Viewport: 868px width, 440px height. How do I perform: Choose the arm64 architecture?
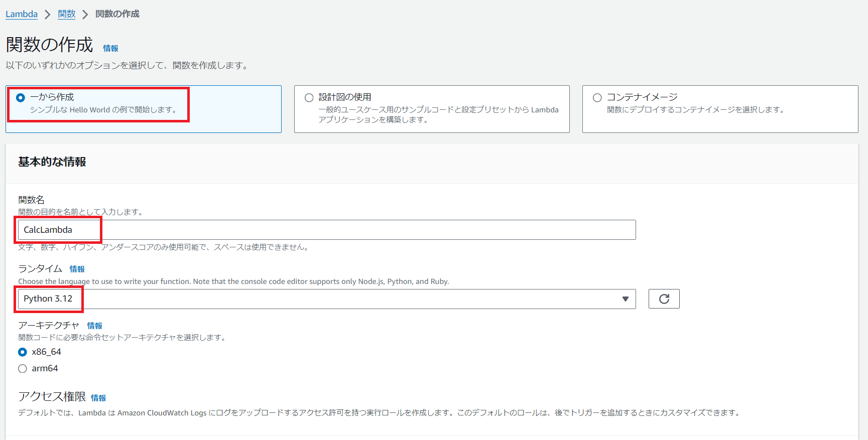(23, 369)
